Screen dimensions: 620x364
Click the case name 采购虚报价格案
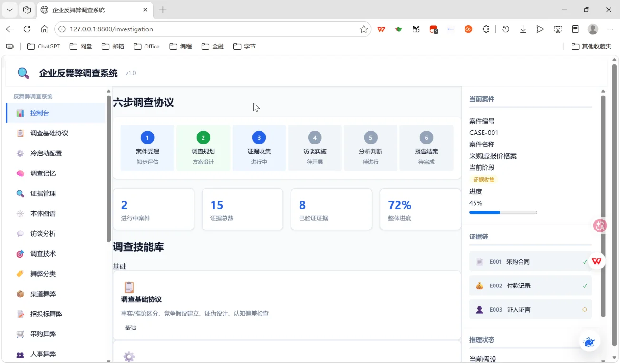[x=493, y=156]
